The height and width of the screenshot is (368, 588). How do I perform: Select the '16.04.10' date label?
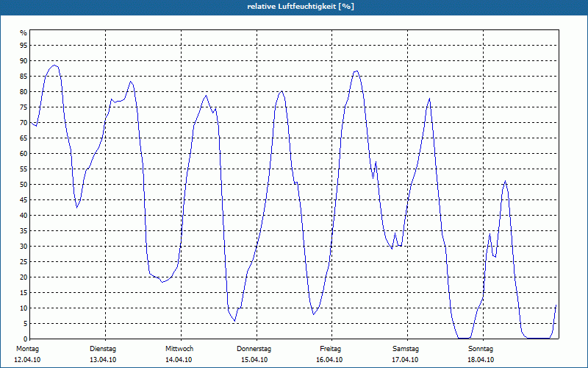(x=329, y=360)
